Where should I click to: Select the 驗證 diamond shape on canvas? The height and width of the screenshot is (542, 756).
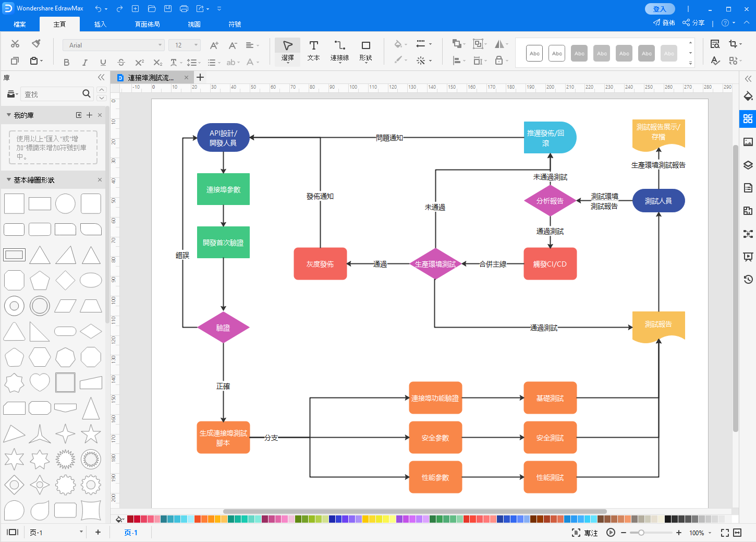coord(223,328)
